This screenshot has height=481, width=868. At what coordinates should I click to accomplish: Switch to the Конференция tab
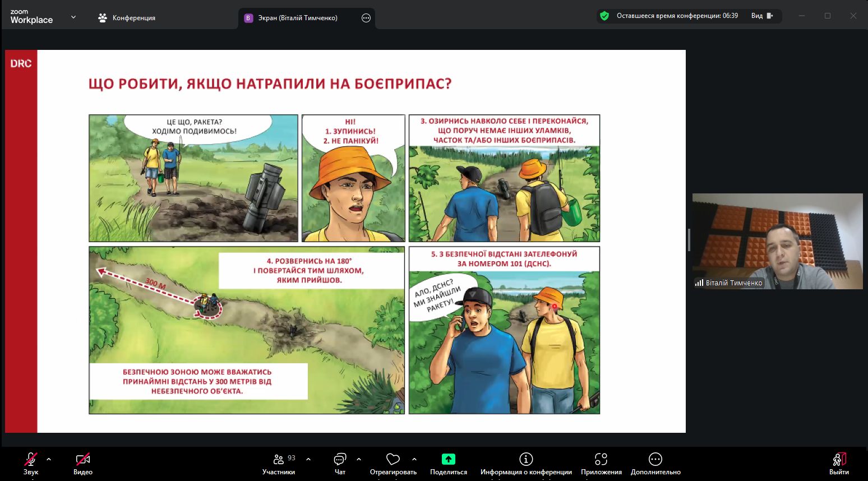[127, 18]
